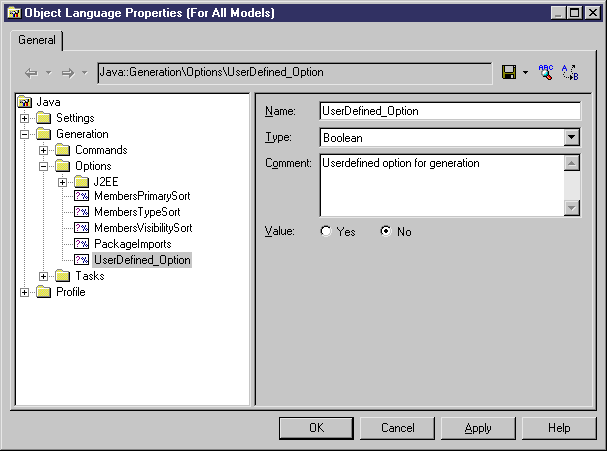The width and height of the screenshot is (607, 451).
Task: Click the MembersTypeSort option icon
Action: (81, 212)
